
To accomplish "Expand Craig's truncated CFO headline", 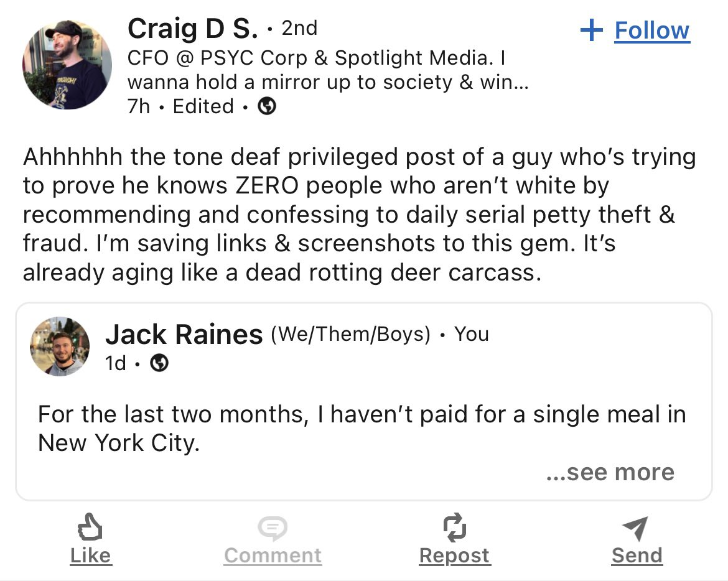I will [x=328, y=70].
